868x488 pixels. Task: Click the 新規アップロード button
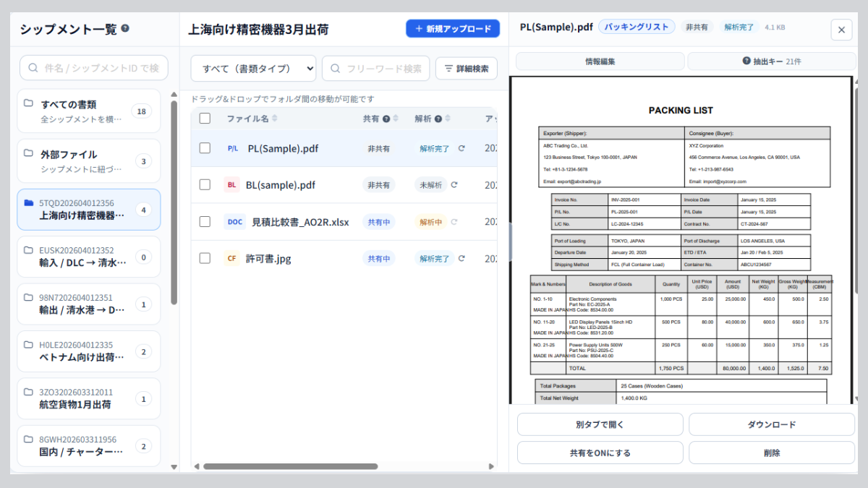coord(453,29)
